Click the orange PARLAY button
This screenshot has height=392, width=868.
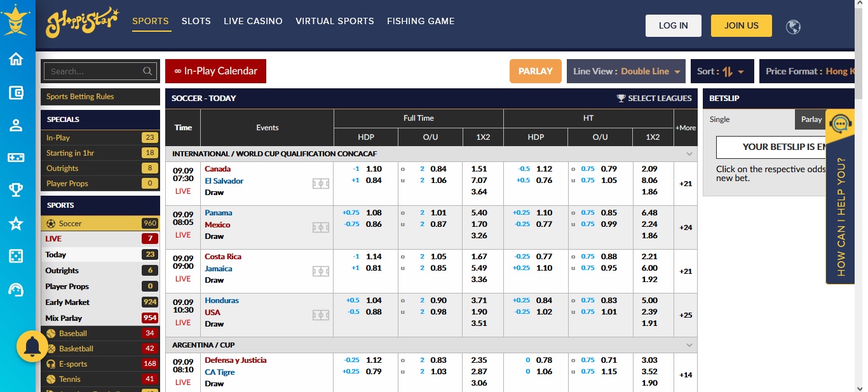pyautogui.click(x=536, y=71)
